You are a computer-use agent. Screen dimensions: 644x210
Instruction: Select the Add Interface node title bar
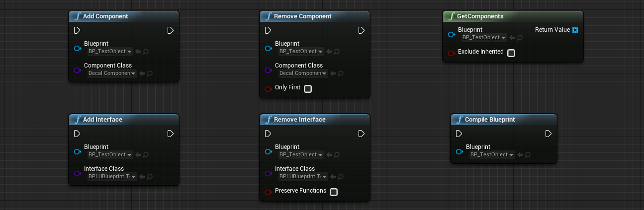pyautogui.click(x=124, y=120)
